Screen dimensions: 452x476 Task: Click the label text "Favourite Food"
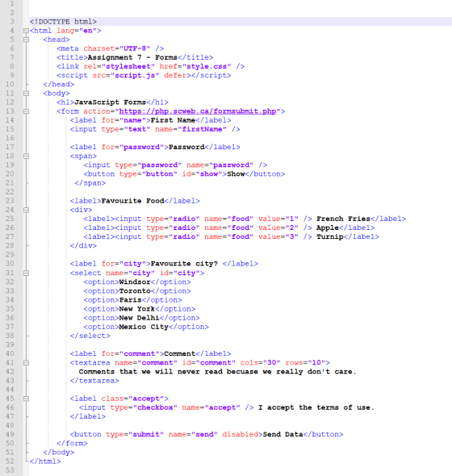pyautogui.click(x=132, y=201)
